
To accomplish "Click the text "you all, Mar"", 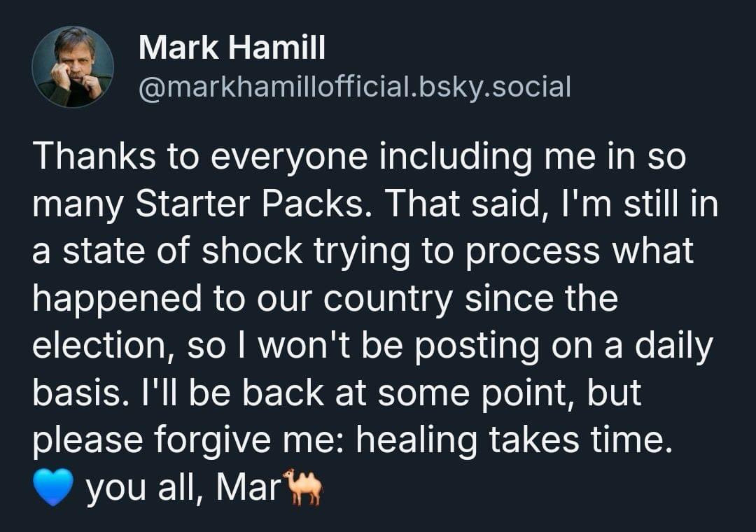I will [183, 487].
